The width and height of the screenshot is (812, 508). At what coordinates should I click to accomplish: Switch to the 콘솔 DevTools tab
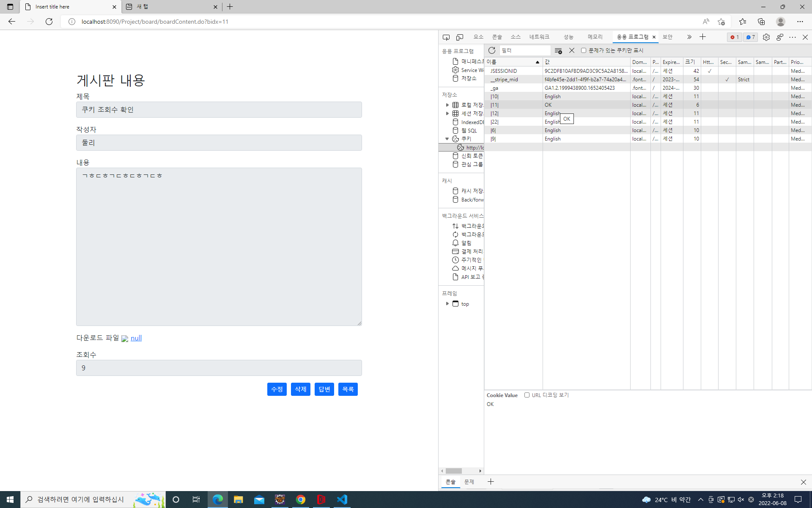[x=497, y=37]
